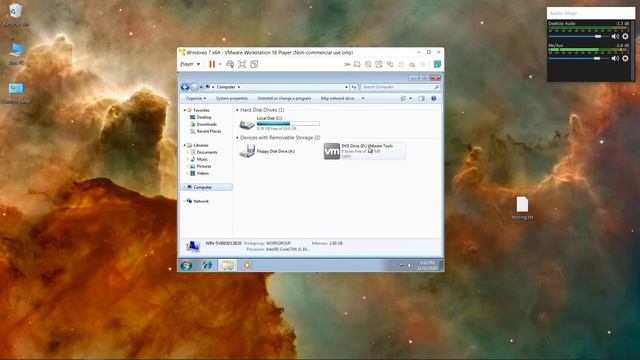
Task: Open Music library in navigation pane
Action: tap(199, 159)
